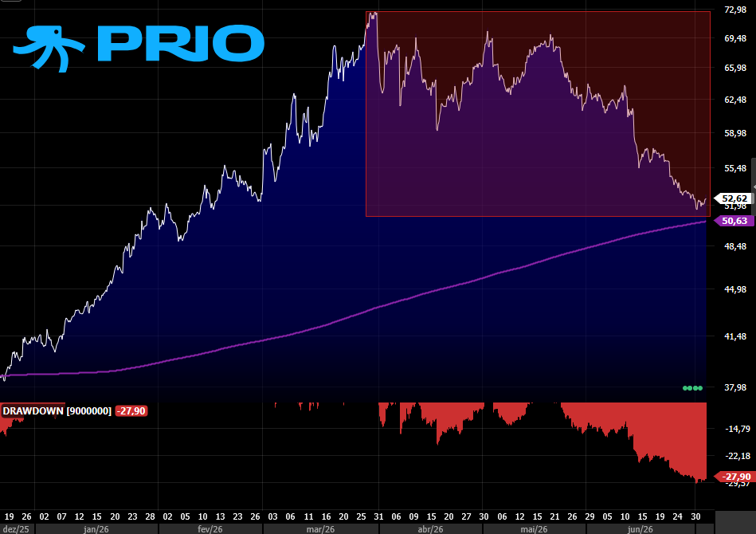
Task: Click the 55,48 price axis label
Action: [735, 168]
